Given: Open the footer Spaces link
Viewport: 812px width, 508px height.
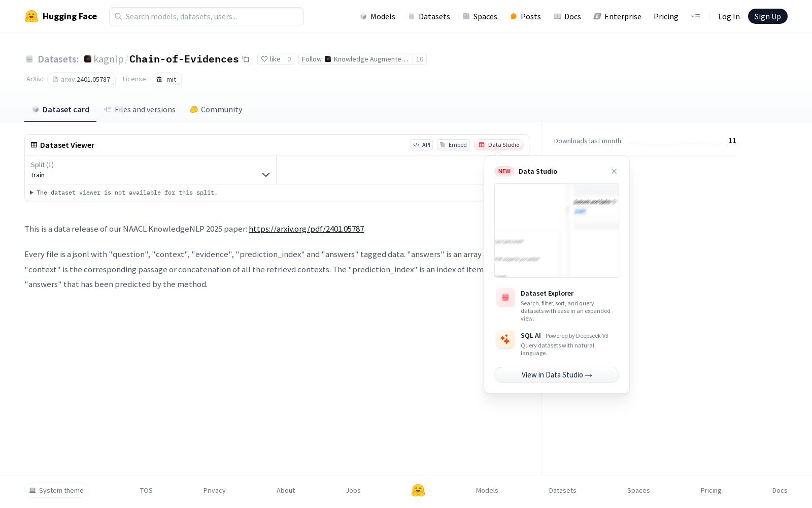Looking at the screenshot, I should (x=638, y=490).
